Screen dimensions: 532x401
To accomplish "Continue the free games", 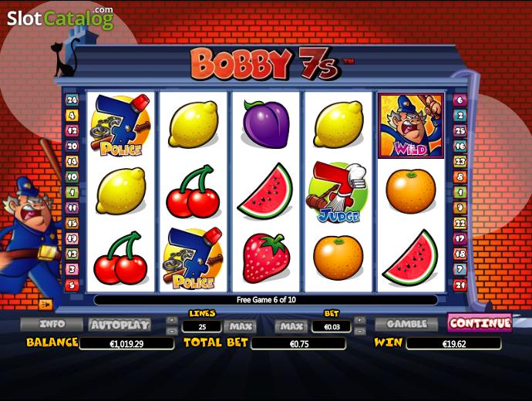I will 480,322.
